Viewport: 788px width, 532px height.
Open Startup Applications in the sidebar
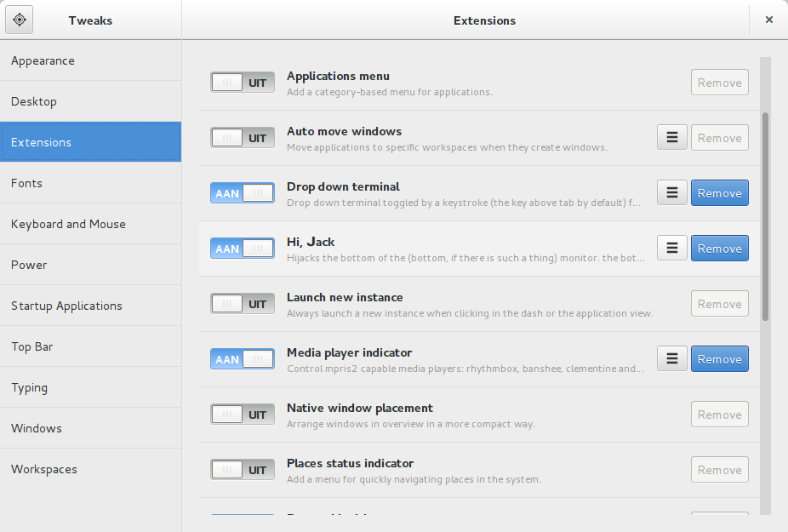90,306
